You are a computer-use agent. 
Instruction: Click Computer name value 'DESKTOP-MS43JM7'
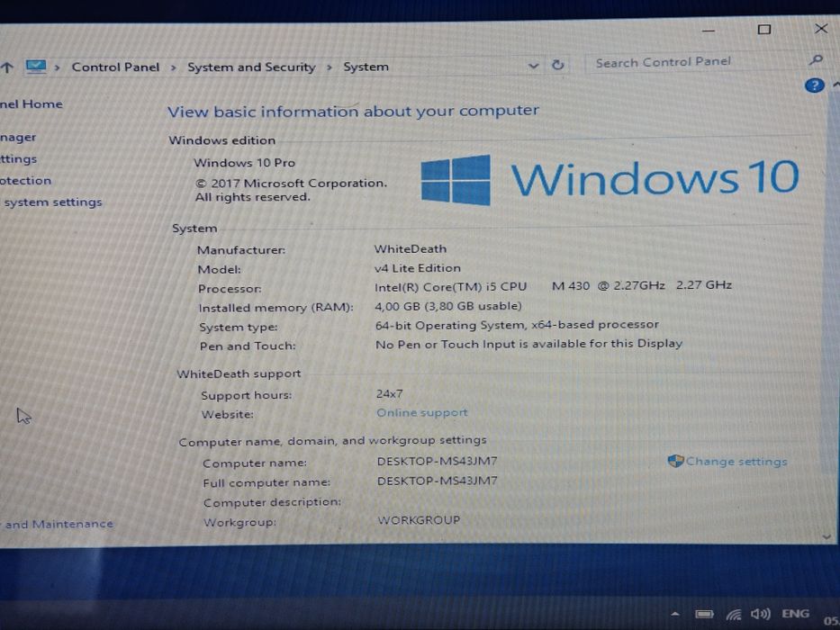438,461
